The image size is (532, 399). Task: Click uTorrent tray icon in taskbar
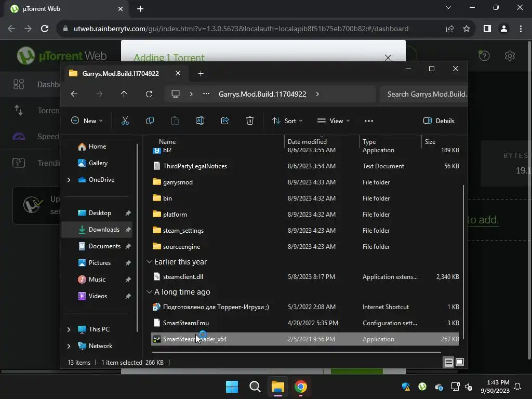(x=422, y=387)
